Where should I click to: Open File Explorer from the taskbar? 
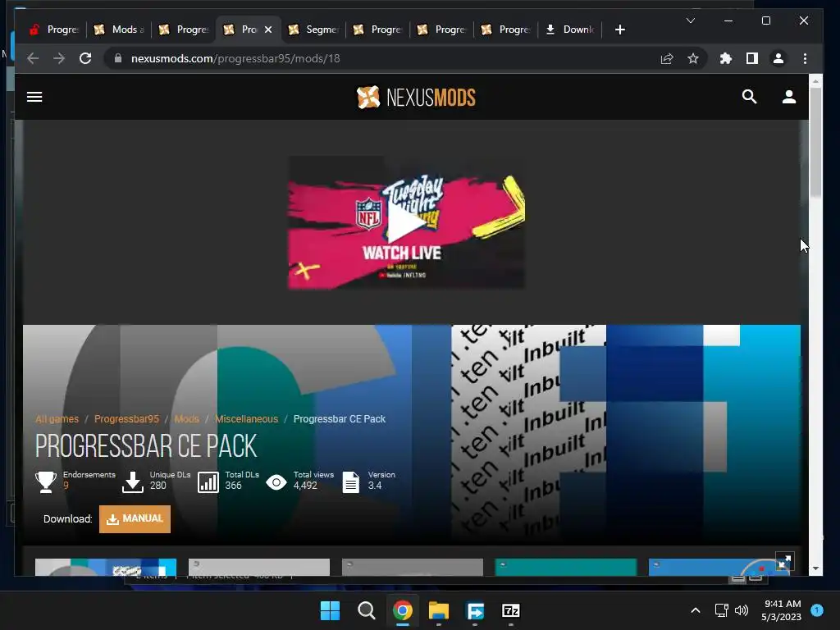point(438,610)
